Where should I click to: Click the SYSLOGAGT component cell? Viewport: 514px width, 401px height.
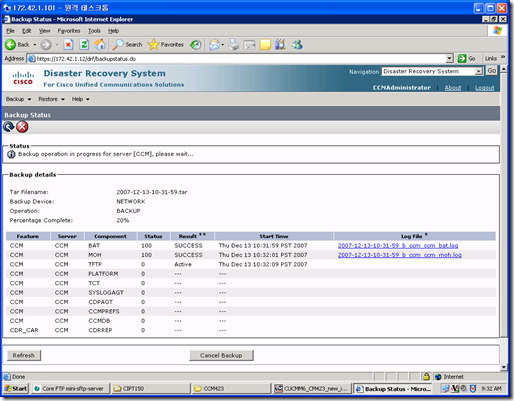pyautogui.click(x=106, y=293)
